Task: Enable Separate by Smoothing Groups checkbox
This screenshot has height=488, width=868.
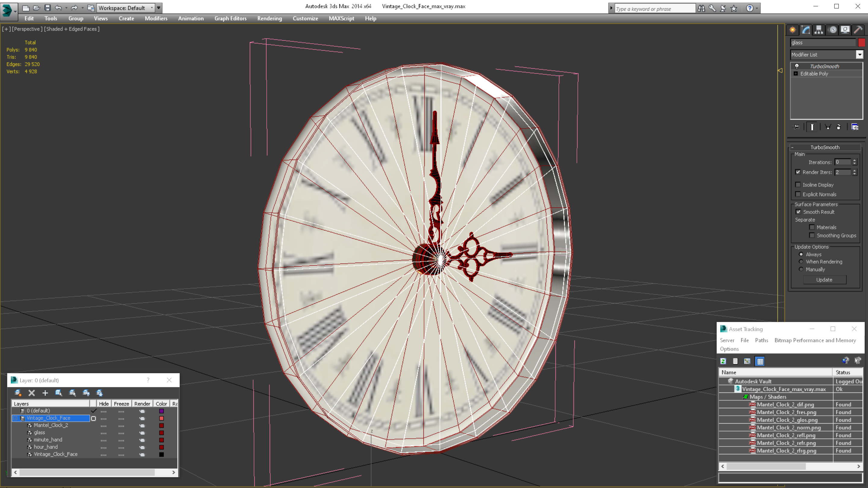Action: pyautogui.click(x=812, y=235)
